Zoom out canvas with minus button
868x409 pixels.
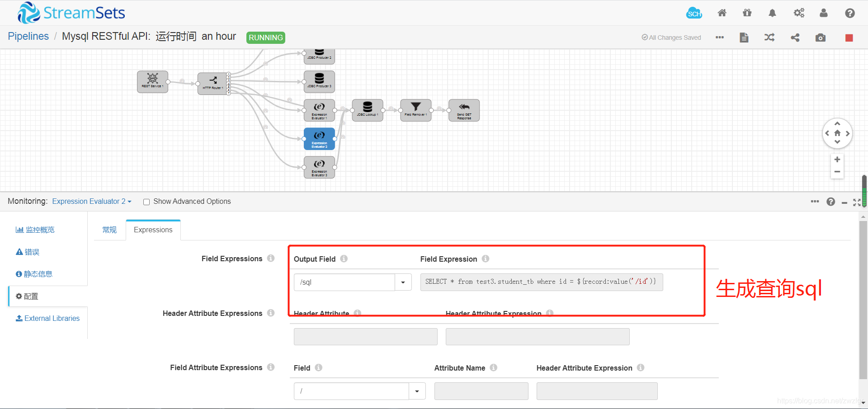tap(837, 172)
